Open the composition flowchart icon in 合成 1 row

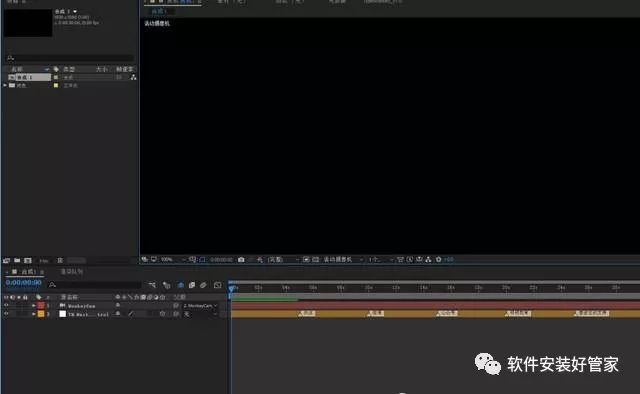[x=133, y=77]
